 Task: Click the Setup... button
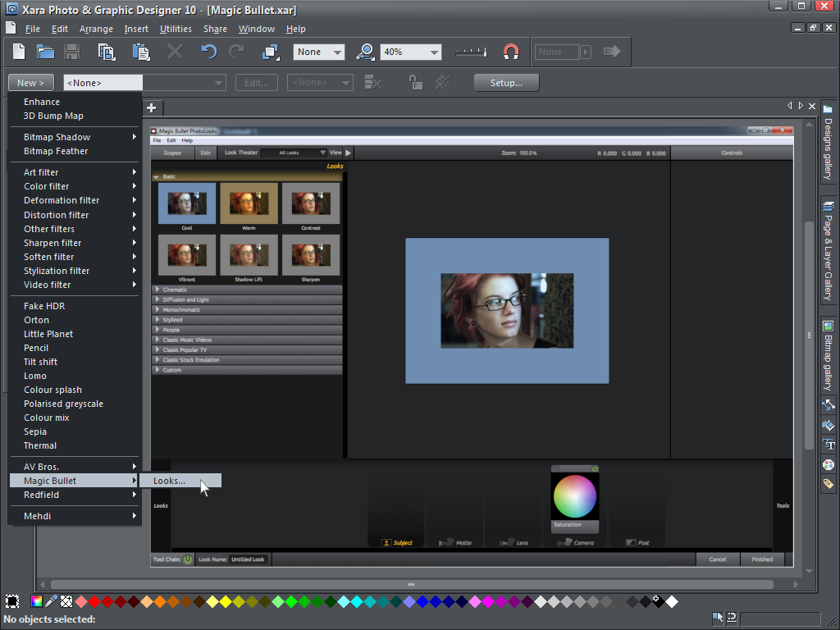(506, 83)
